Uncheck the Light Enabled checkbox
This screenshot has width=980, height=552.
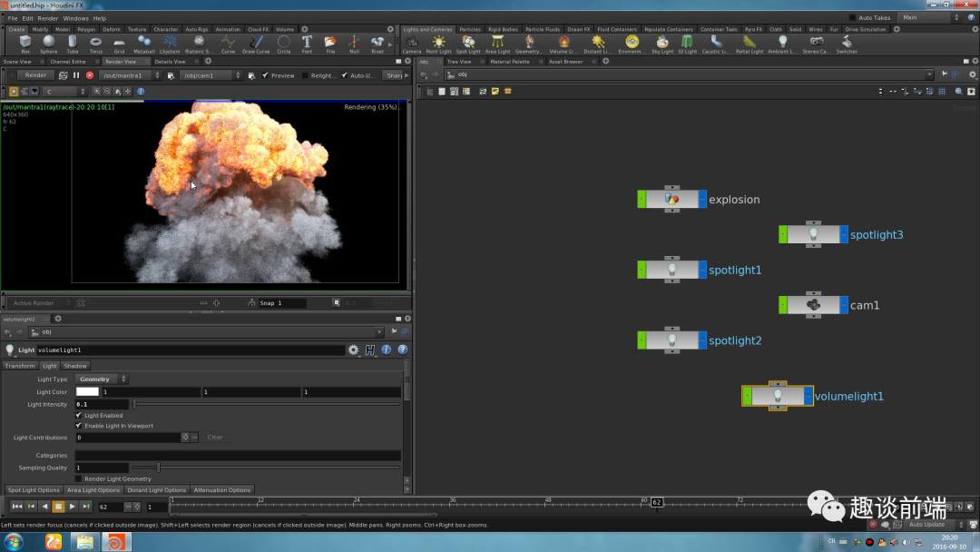click(x=78, y=416)
